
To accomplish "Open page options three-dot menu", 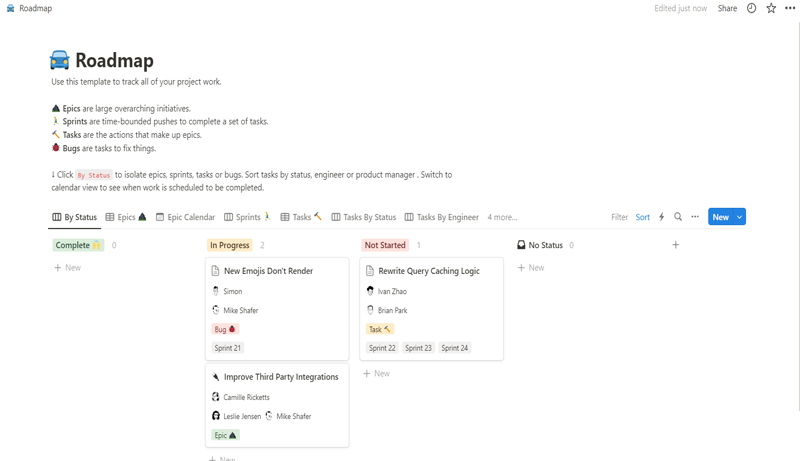I will pyautogui.click(x=791, y=8).
